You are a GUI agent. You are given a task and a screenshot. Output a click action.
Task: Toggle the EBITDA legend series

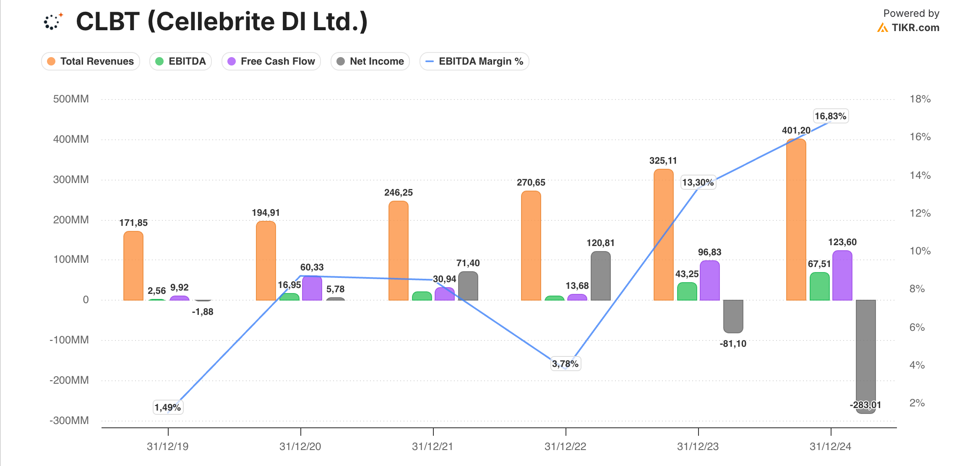(x=181, y=61)
